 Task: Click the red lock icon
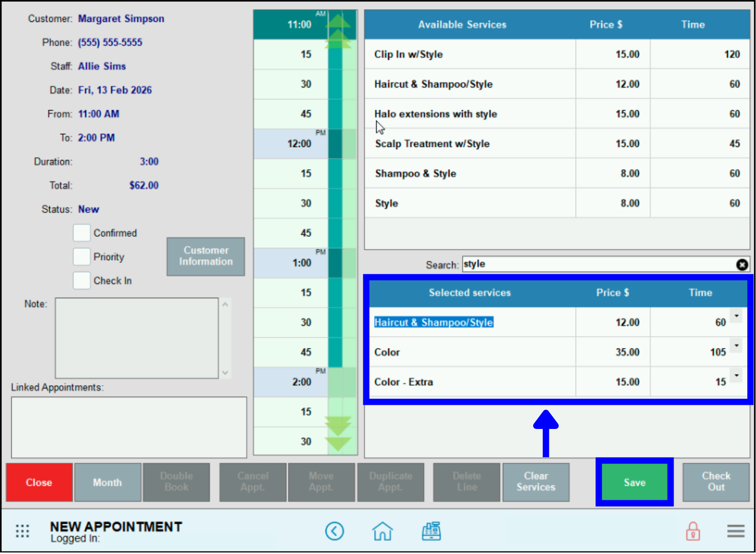click(693, 531)
